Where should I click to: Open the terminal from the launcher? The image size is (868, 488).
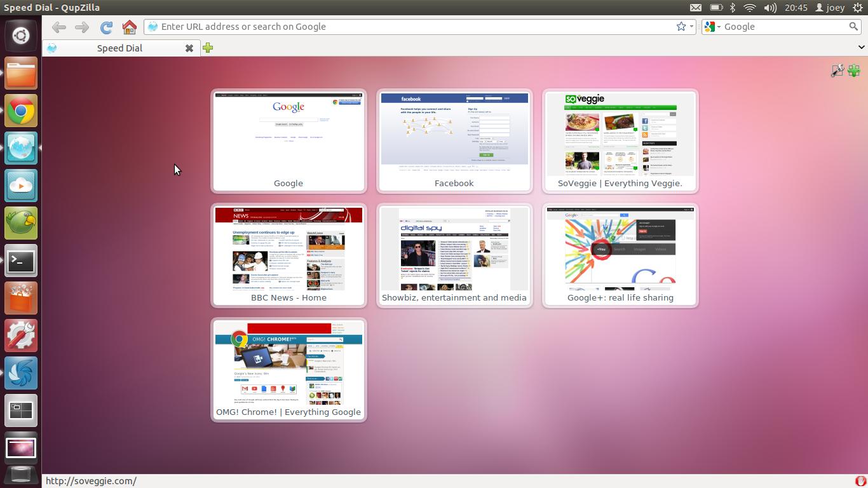pyautogui.click(x=21, y=261)
